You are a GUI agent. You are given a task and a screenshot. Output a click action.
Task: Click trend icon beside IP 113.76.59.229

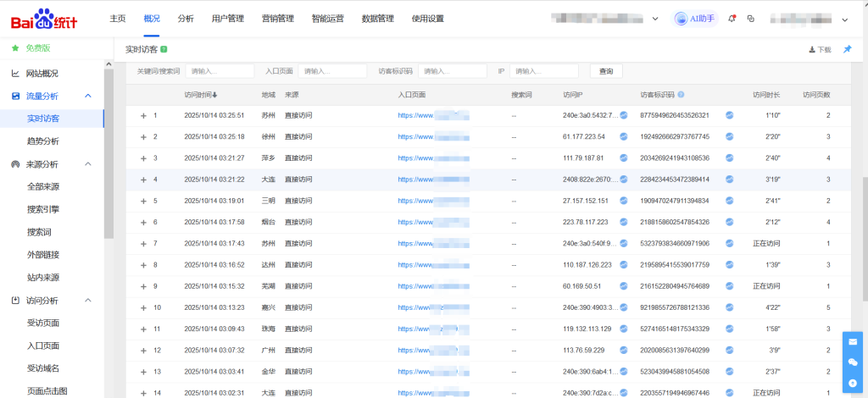pos(623,350)
